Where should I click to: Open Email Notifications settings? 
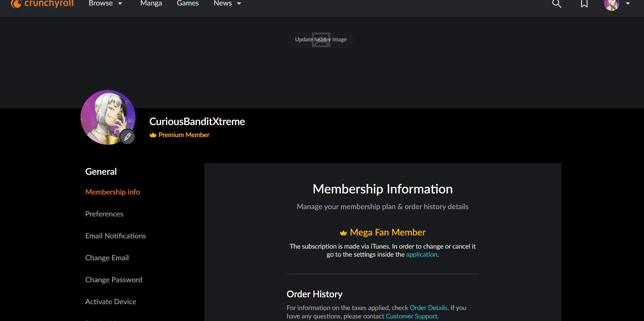116,236
